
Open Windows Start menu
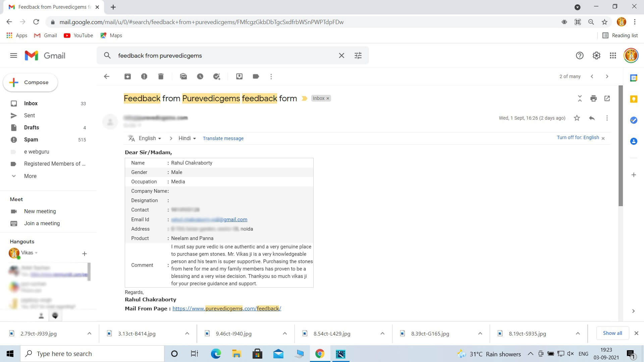pos(10,354)
